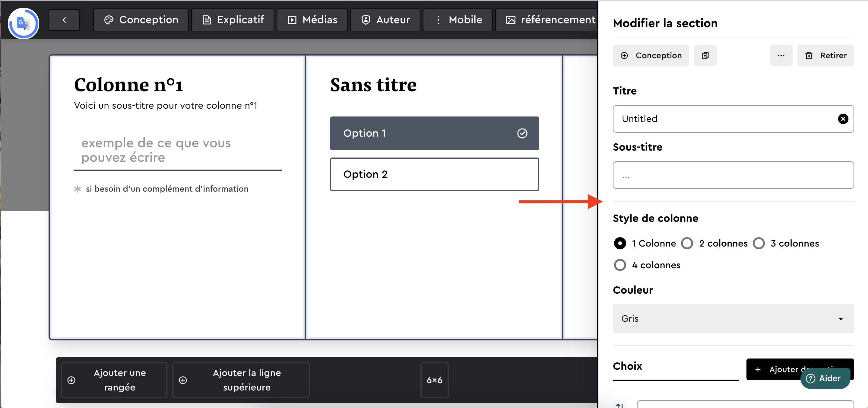Image resolution: width=868 pixels, height=408 pixels.
Task: Choose the 4 colonnes radio option
Action: point(620,265)
